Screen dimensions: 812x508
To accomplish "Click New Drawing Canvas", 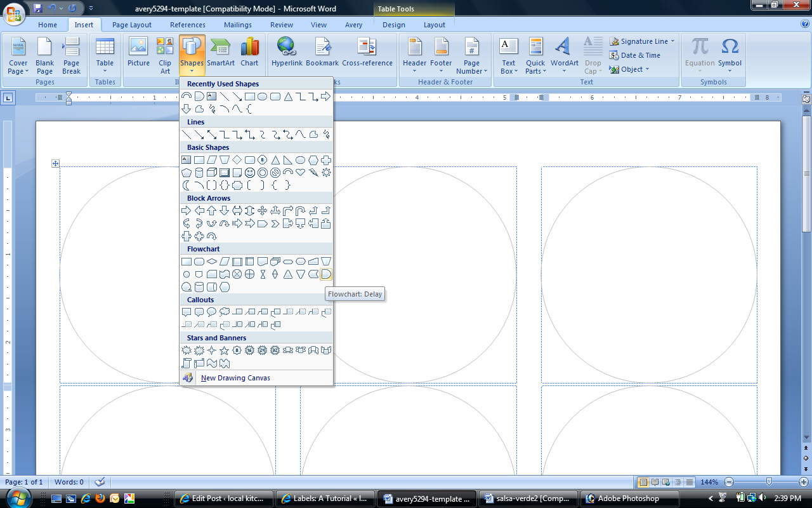I will click(x=235, y=378).
